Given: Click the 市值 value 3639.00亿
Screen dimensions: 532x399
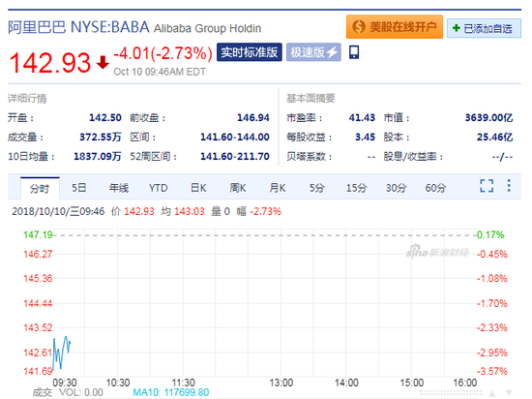Looking at the screenshot, I should coord(488,117).
